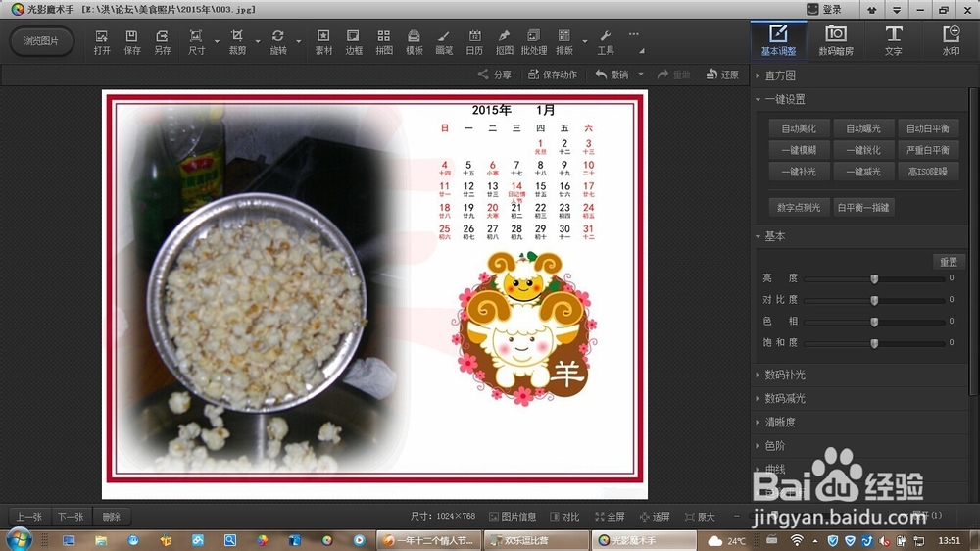Select the 旋转 rotate tool

(278, 42)
